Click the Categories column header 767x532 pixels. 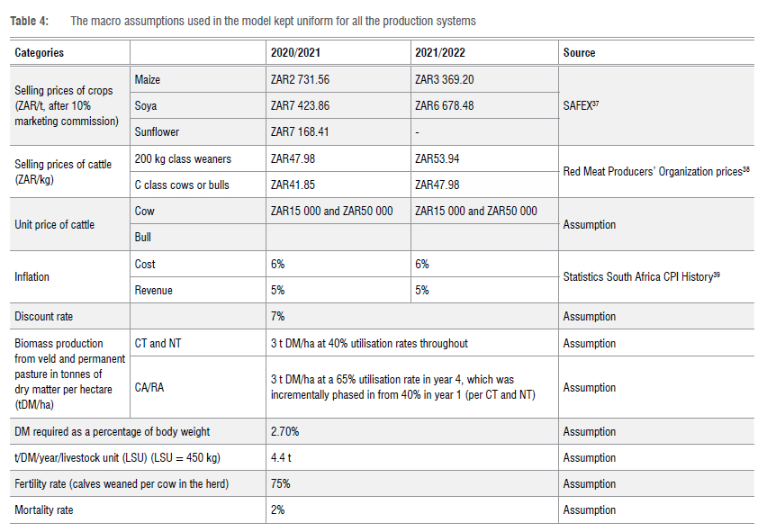40,53
